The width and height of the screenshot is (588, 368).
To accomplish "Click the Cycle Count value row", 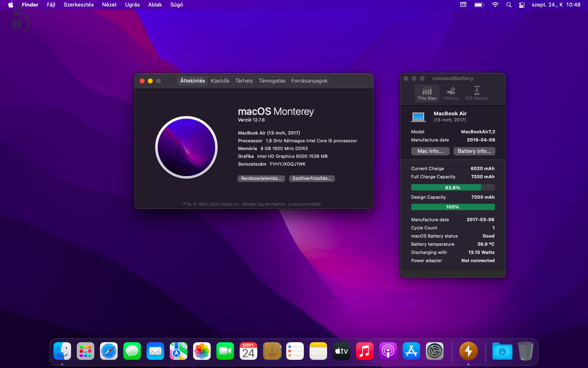I will [x=453, y=228].
